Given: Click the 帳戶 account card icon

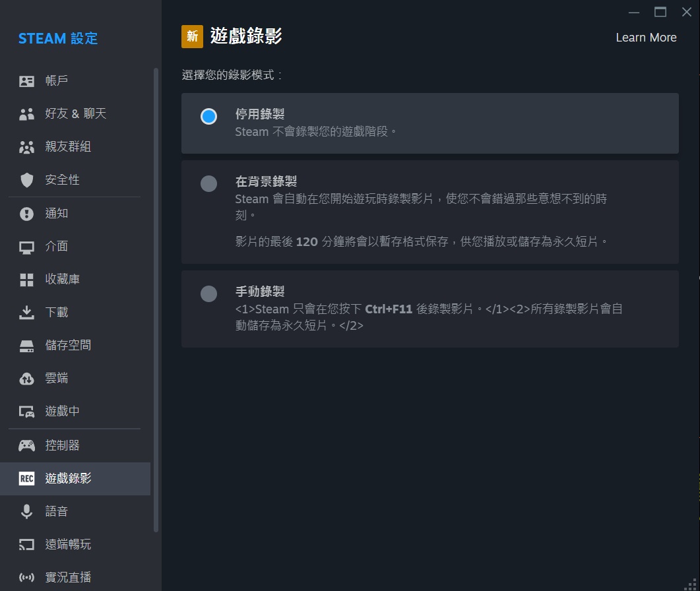Looking at the screenshot, I should (26, 81).
